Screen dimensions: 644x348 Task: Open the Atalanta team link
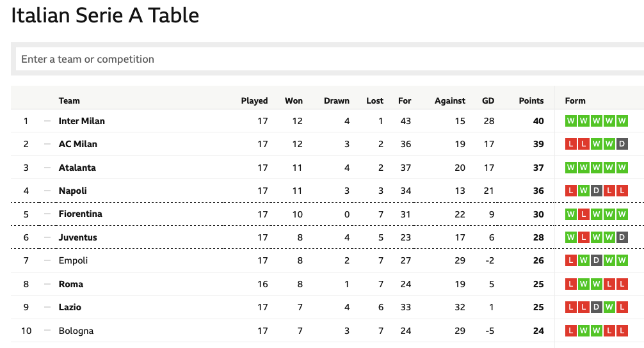77,168
